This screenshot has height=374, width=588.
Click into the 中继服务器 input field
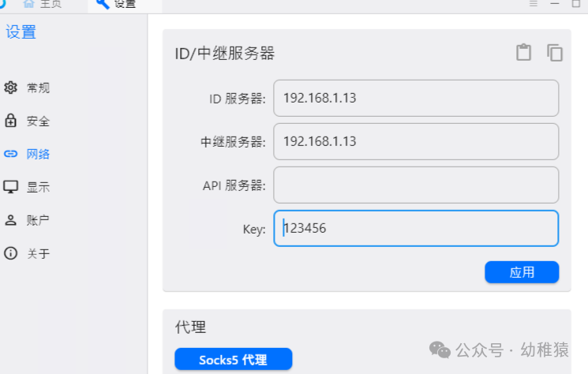coord(416,142)
